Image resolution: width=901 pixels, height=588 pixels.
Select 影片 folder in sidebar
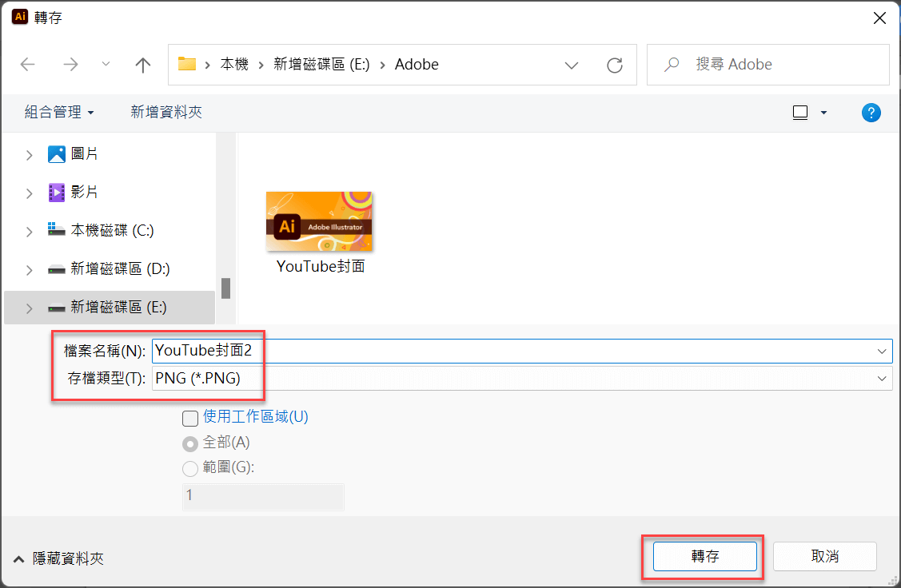(x=84, y=192)
